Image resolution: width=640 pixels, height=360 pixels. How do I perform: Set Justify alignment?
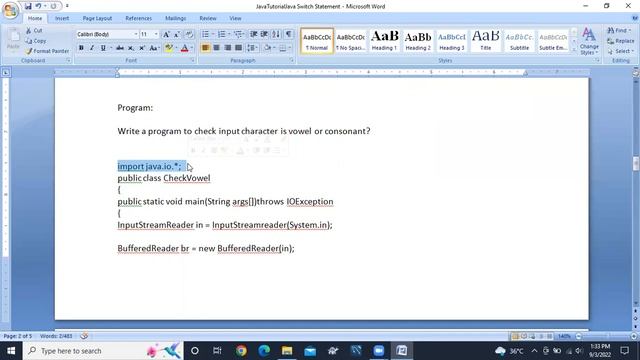[x=238, y=48]
